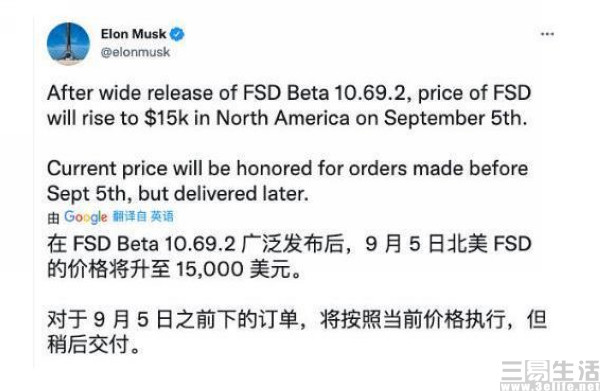Click the Elon Musk display name

tap(134, 34)
